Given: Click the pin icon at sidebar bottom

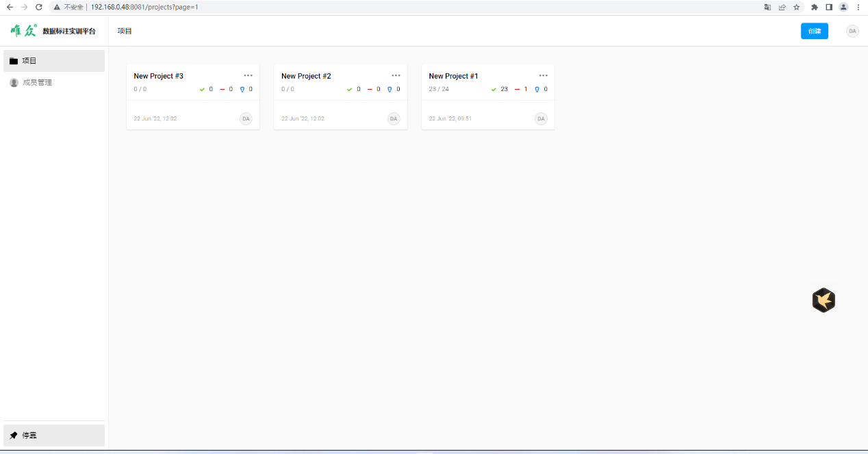Looking at the screenshot, I should click(x=14, y=436).
